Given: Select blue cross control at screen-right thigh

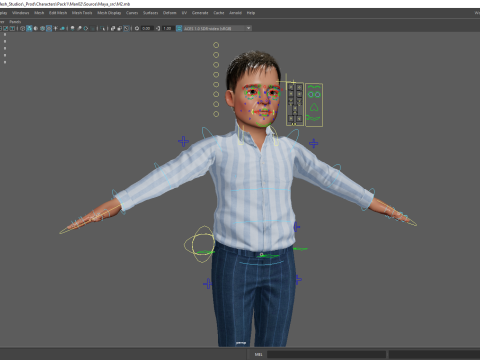Looking at the screenshot, I should [298, 279].
